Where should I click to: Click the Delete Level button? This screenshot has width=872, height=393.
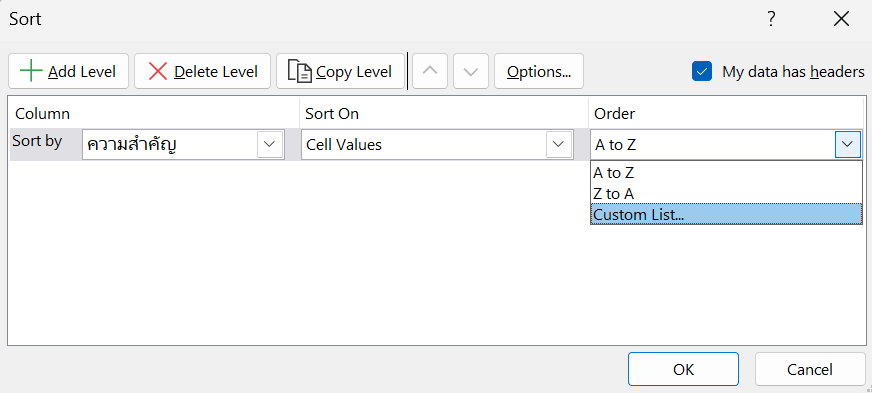click(x=202, y=71)
